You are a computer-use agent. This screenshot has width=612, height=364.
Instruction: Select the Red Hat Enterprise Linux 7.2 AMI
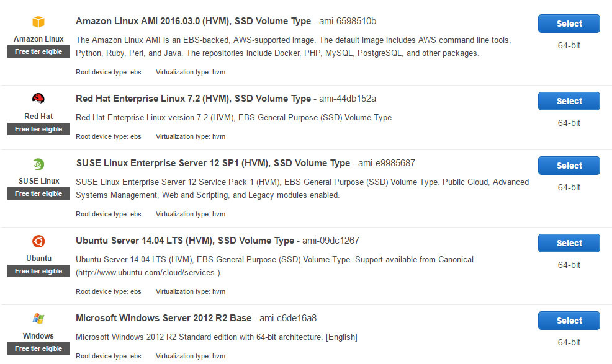point(569,101)
